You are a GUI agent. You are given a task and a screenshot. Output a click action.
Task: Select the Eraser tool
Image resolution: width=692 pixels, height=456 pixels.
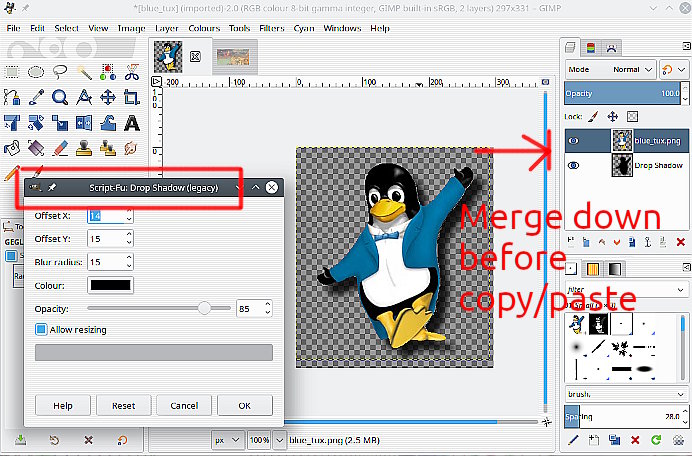pos(60,148)
